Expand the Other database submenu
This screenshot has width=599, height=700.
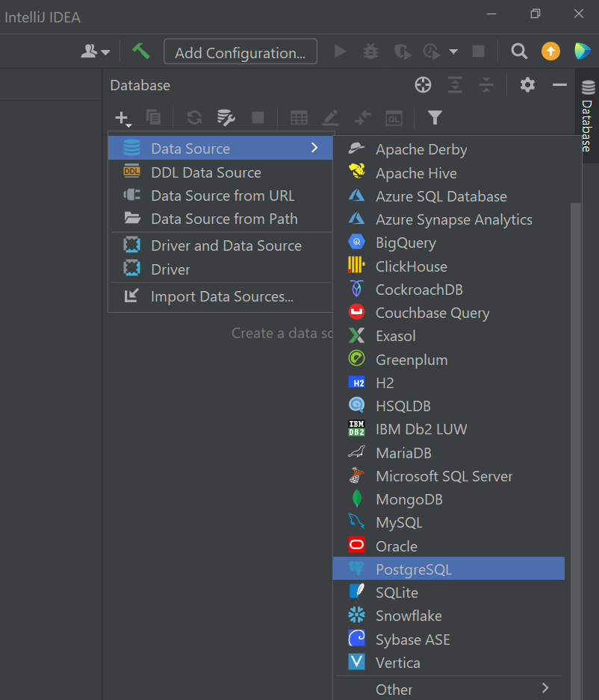coord(449,689)
